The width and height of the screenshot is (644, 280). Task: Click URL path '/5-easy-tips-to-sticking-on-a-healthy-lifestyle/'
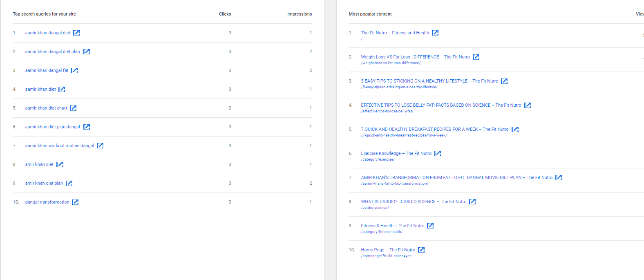[399, 87]
